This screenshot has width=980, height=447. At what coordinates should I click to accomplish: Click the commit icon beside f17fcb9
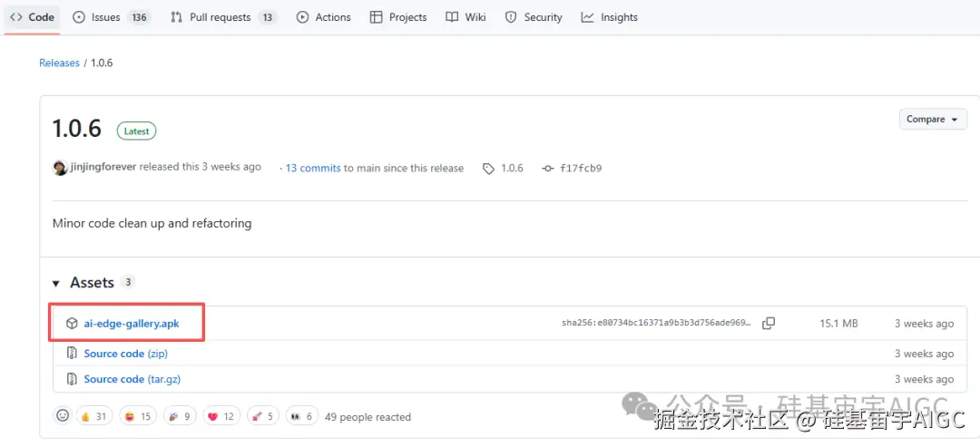coord(548,169)
